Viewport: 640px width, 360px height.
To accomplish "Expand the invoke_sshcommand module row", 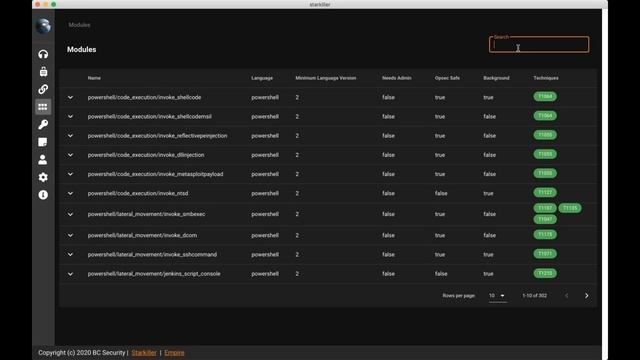I will pos(70,255).
